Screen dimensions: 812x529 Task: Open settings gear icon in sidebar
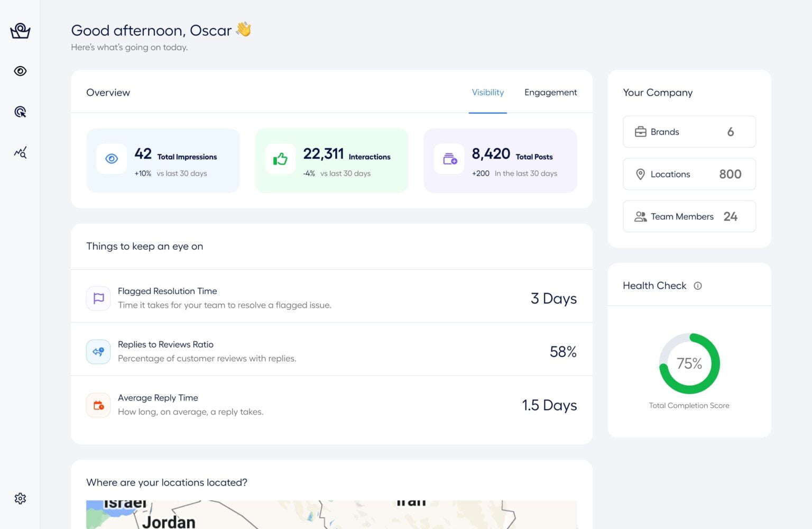(x=20, y=498)
